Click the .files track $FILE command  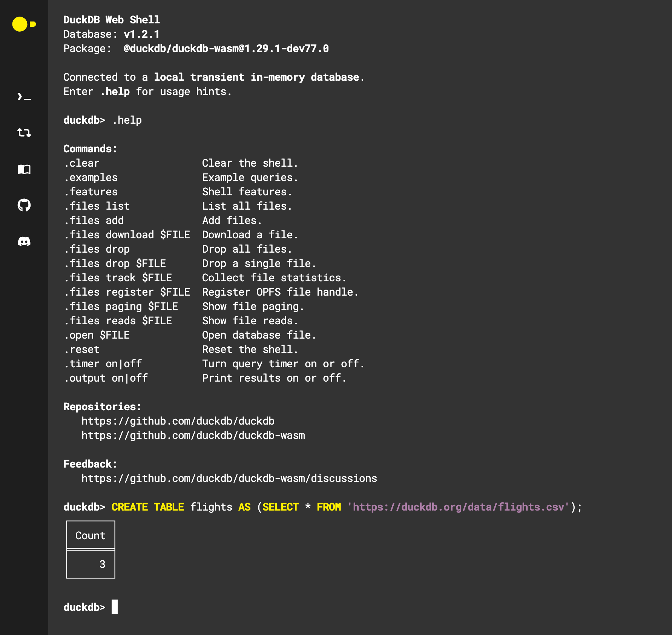(118, 278)
